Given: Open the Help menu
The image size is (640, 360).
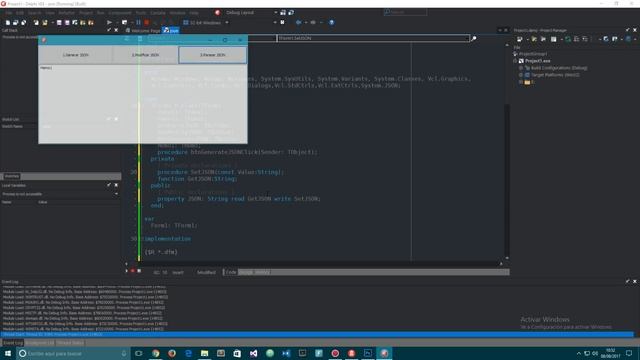Looking at the screenshot, I should coord(194,13).
